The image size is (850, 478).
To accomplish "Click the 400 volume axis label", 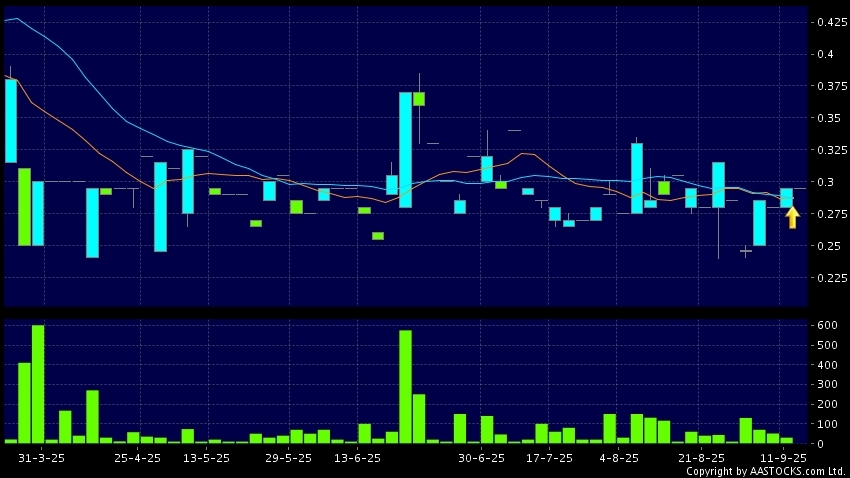I will coord(827,365).
